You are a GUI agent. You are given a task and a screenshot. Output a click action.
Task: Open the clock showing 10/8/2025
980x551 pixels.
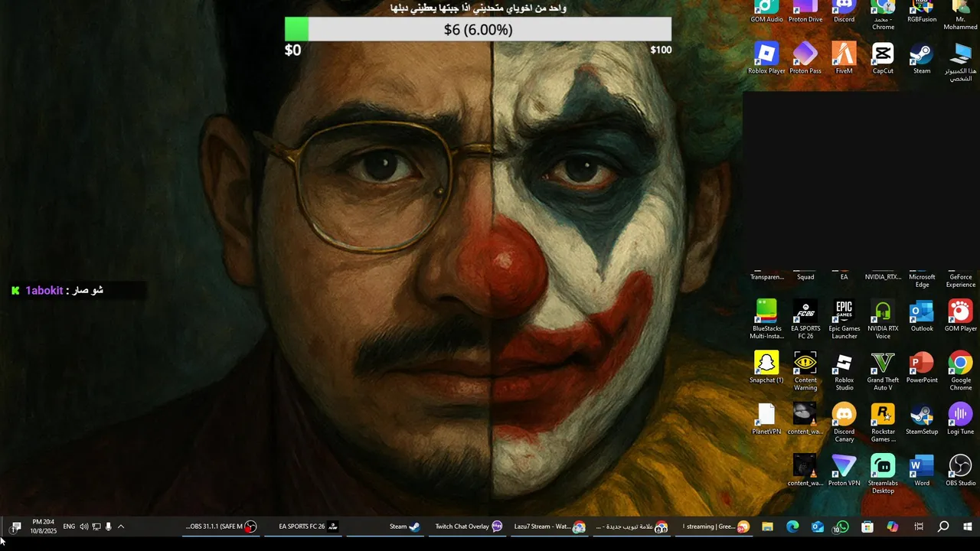coord(44,527)
